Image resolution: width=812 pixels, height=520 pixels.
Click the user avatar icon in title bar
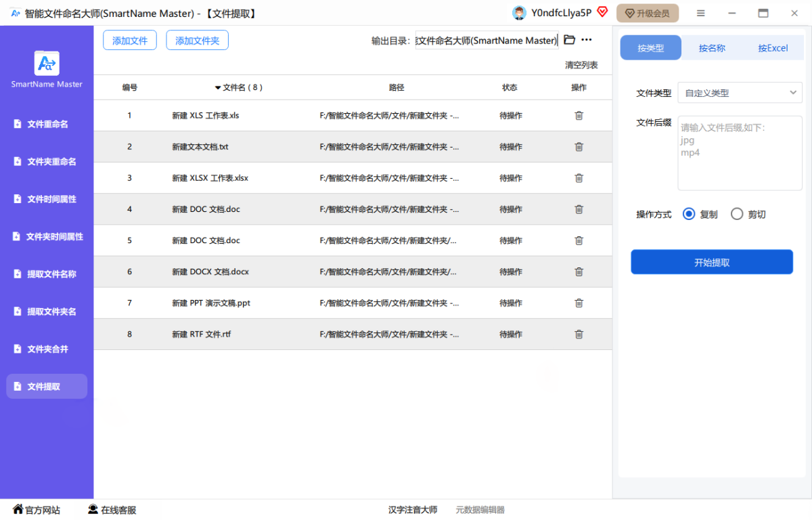pos(519,13)
